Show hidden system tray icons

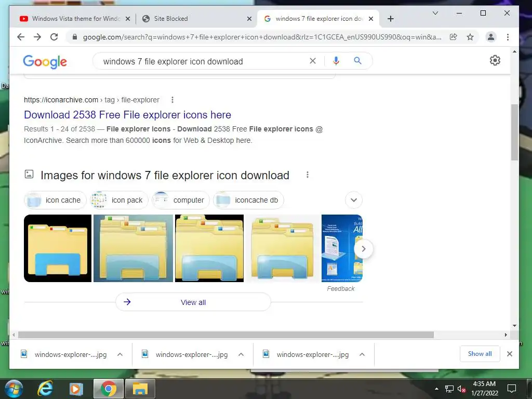436,389
